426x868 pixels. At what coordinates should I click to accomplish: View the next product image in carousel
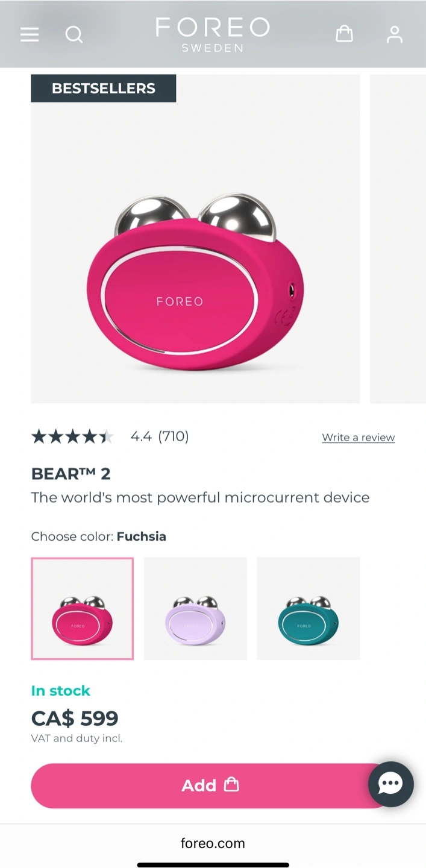tap(398, 239)
